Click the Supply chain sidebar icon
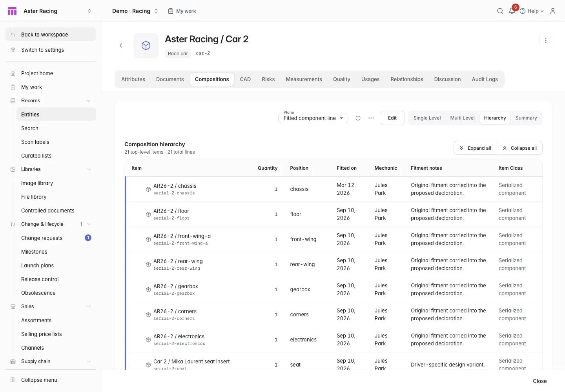Image resolution: width=565 pixels, height=392 pixels. [x=13, y=361]
